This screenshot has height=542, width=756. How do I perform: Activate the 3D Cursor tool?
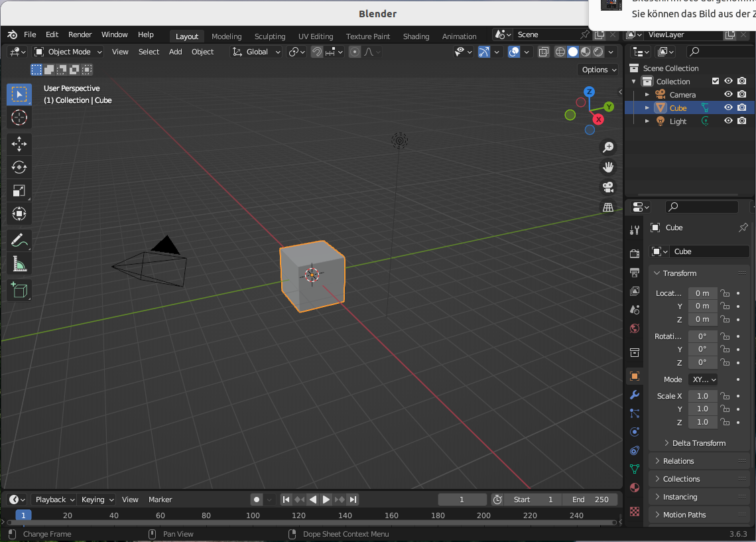(19, 117)
